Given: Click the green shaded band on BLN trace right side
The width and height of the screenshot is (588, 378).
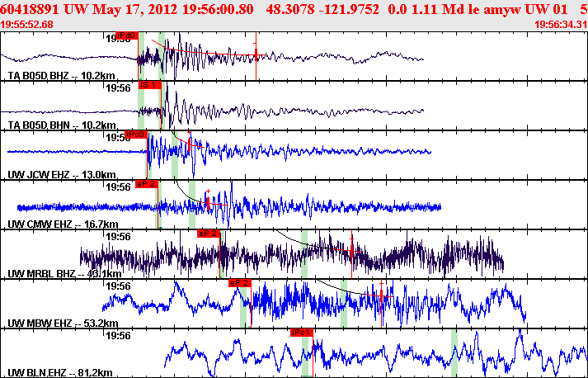Looking at the screenshot, I should (x=454, y=352).
